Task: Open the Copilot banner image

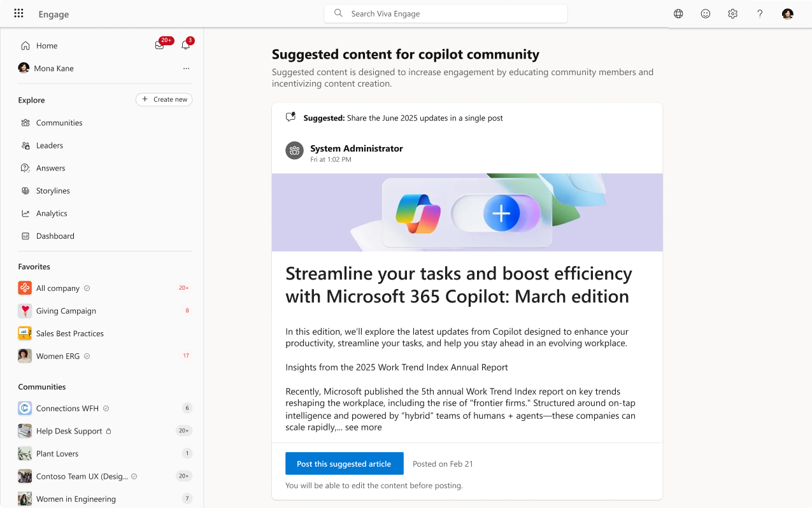Action: coord(467,213)
